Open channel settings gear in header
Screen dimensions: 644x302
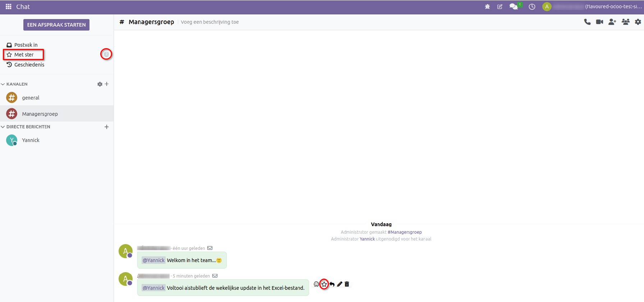pos(638,22)
